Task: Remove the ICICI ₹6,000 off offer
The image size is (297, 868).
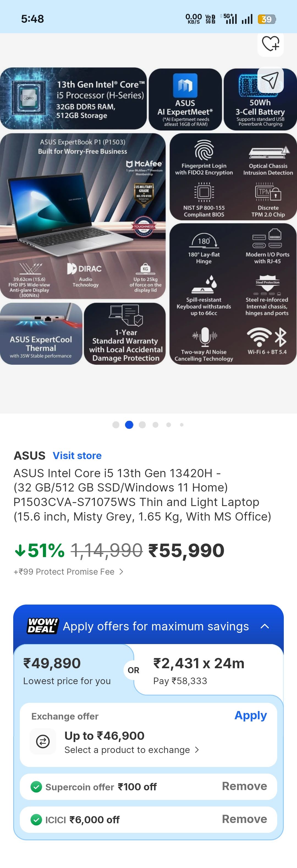Action: [244, 819]
